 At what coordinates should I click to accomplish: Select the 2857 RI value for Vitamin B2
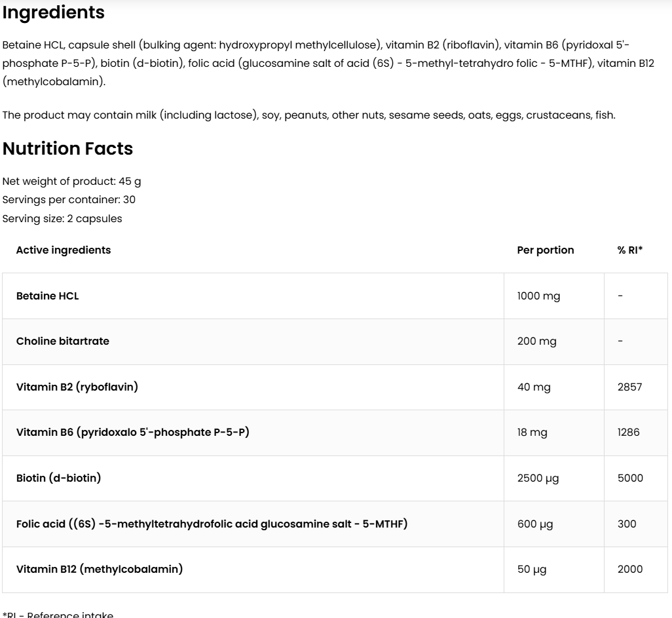(629, 387)
